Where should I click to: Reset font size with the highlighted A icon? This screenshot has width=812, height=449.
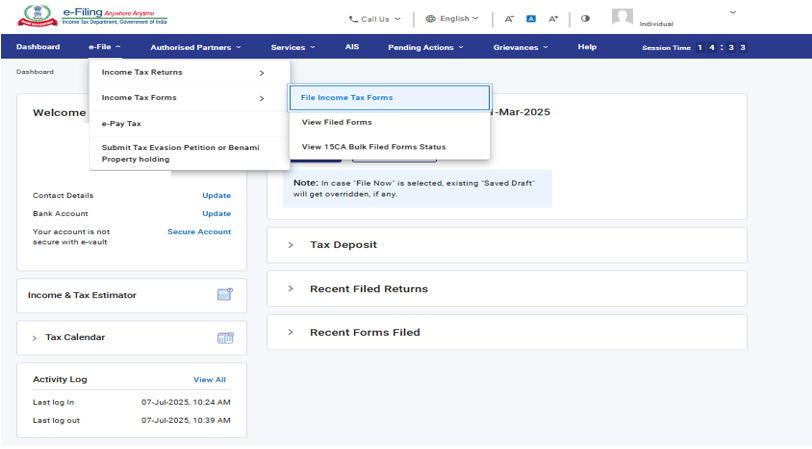531,18
